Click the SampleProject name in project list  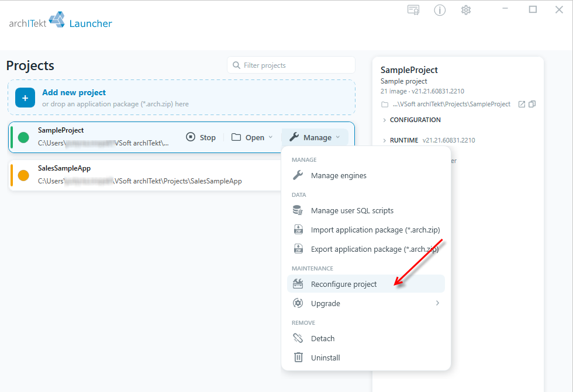click(x=61, y=130)
